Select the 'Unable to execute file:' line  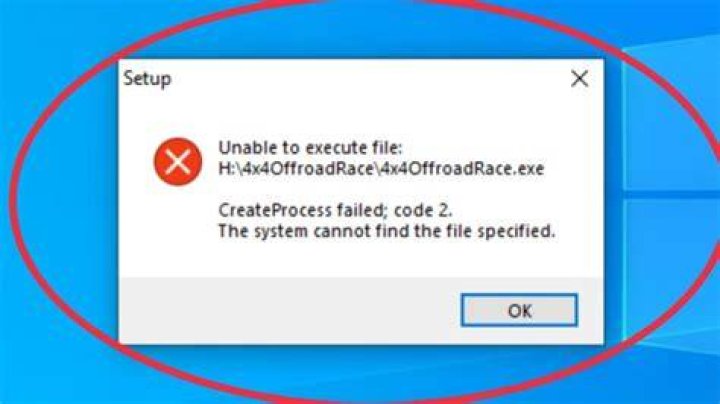coord(310,148)
